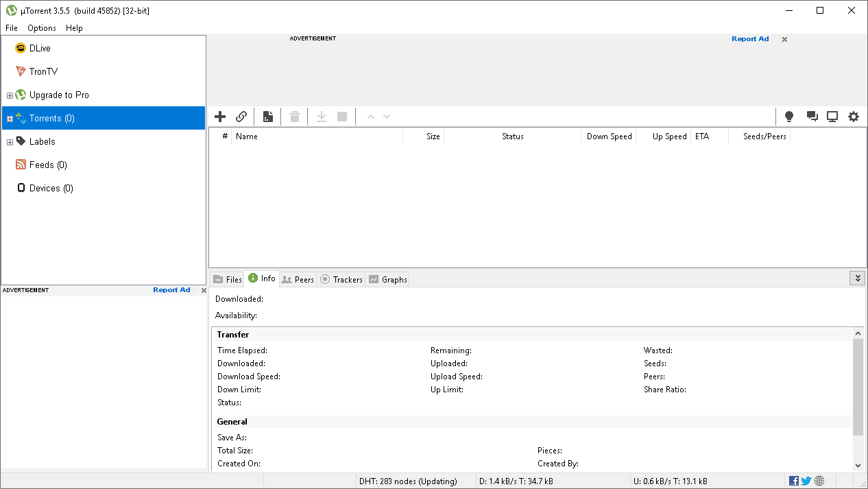
Task: Switch to the Peers tab
Action: [298, 279]
